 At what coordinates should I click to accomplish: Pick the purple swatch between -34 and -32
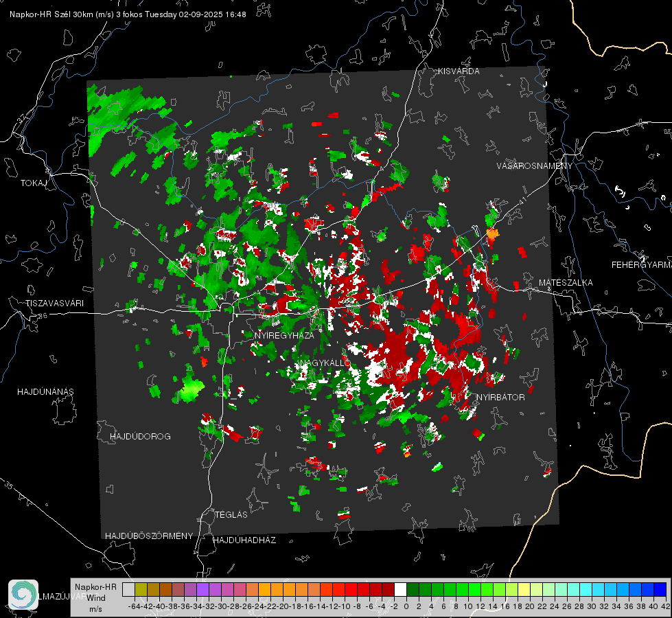202,589
